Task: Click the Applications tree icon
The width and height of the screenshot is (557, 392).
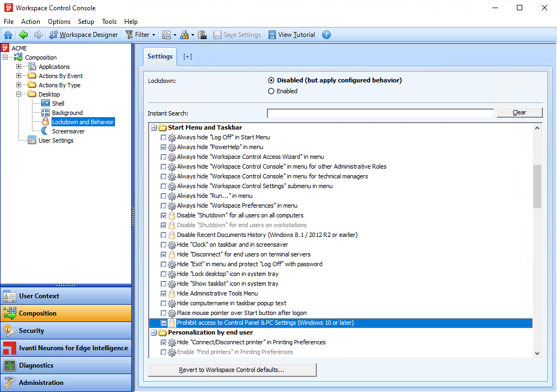Action: point(33,66)
